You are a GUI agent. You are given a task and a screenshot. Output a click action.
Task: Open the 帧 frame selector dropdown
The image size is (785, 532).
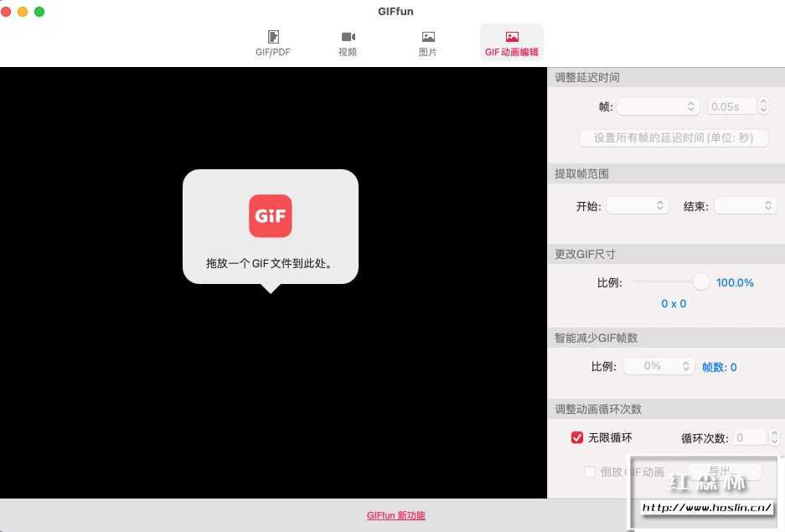point(658,106)
